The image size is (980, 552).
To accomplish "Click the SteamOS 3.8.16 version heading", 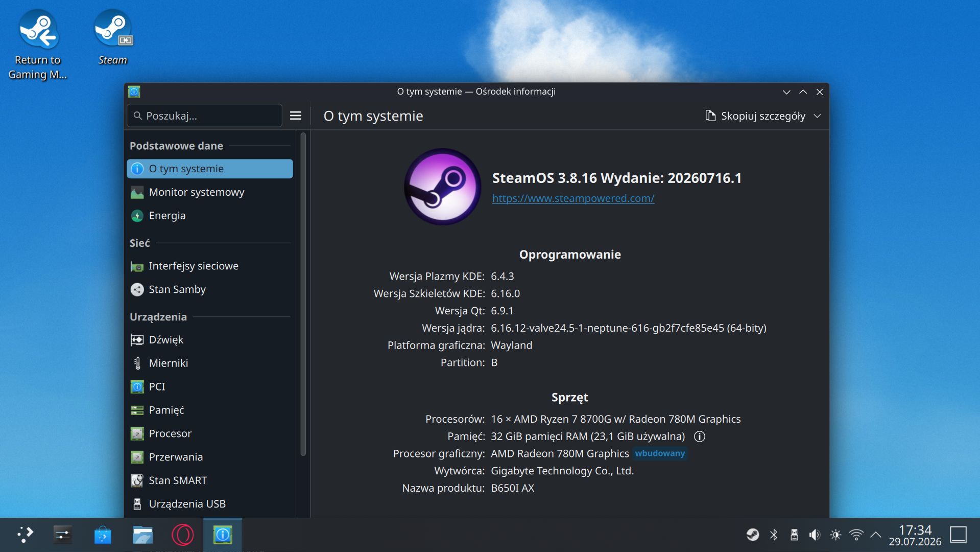I will coord(617,178).
